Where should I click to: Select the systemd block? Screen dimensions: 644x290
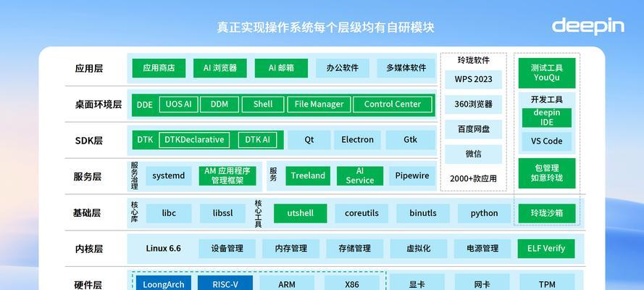point(168,175)
